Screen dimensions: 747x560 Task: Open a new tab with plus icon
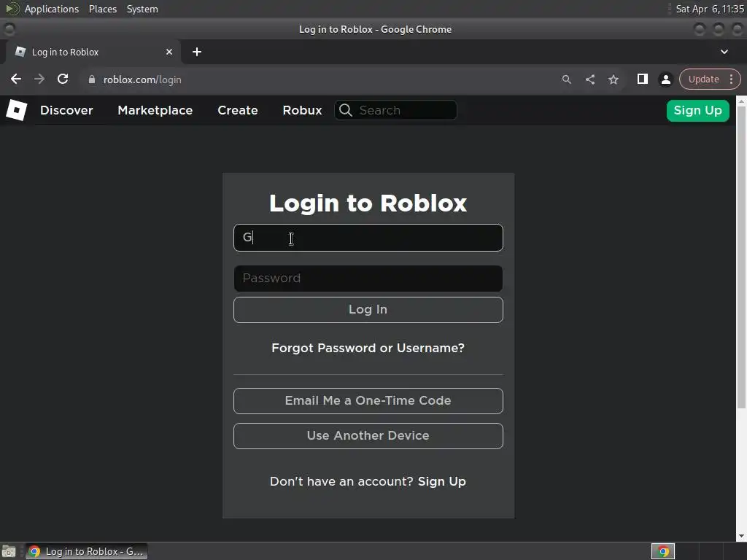197,52
